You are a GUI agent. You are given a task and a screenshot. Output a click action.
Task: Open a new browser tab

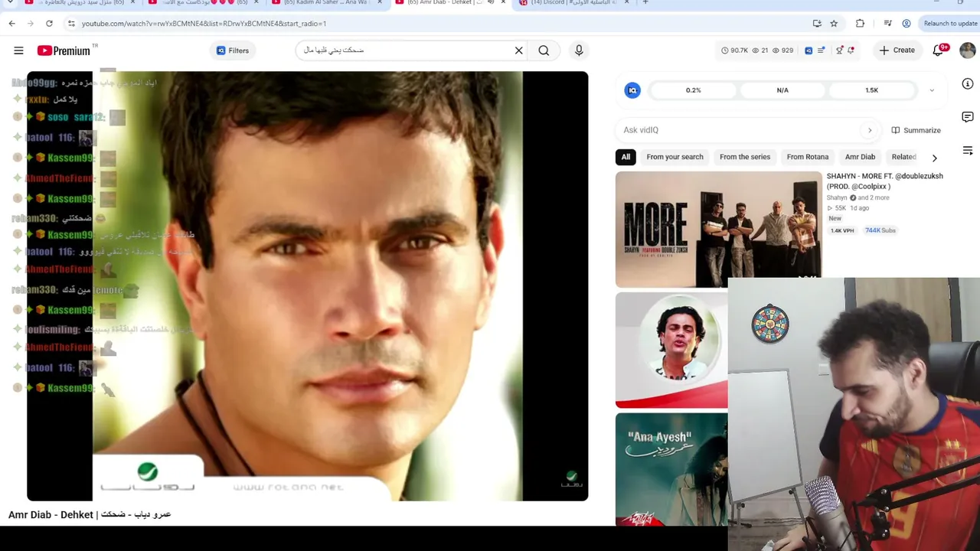tap(645, 3)
